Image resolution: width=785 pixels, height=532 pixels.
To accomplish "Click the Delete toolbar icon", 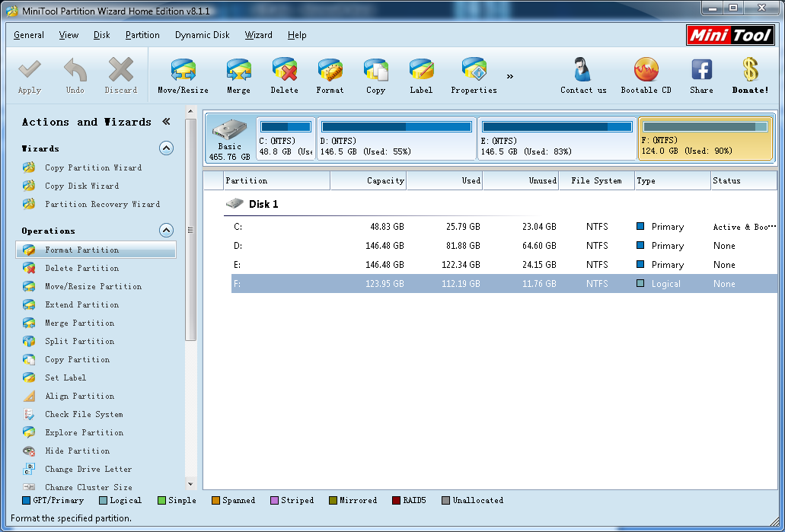I will (x=284, y=69).
